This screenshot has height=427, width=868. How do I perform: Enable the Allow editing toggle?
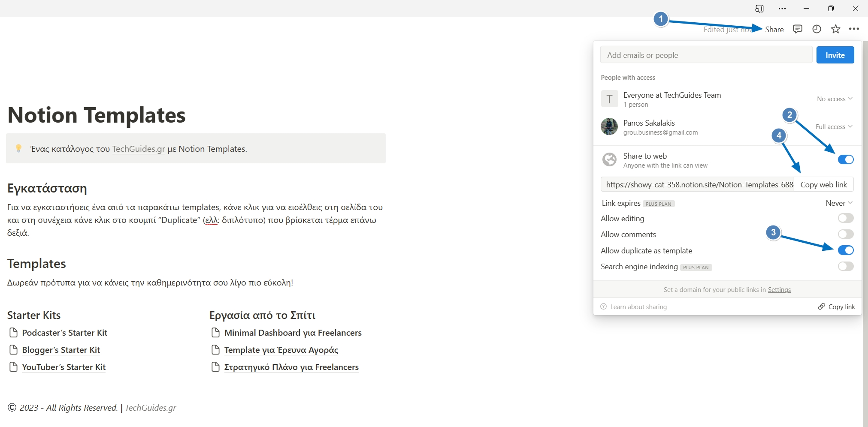846,218
